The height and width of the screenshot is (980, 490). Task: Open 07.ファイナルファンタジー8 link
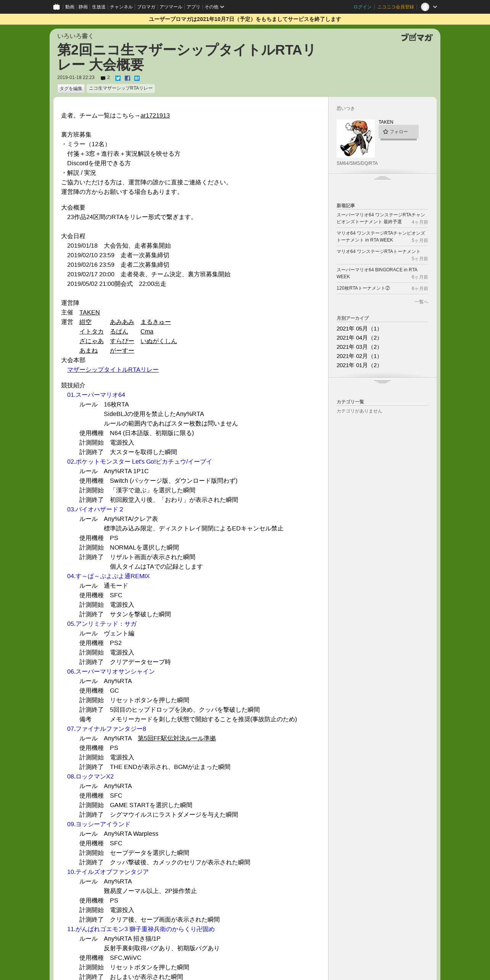click(106, 729)
